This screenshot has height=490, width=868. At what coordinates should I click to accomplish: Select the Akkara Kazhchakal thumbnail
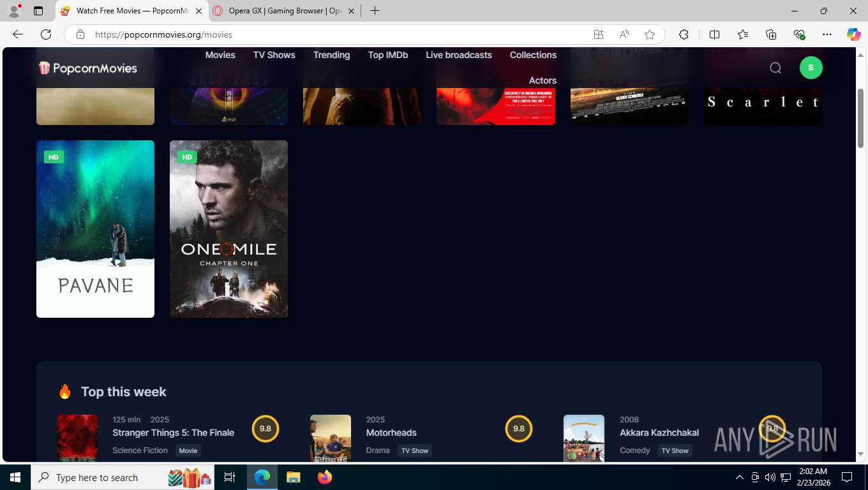click(x=584, y=438)
